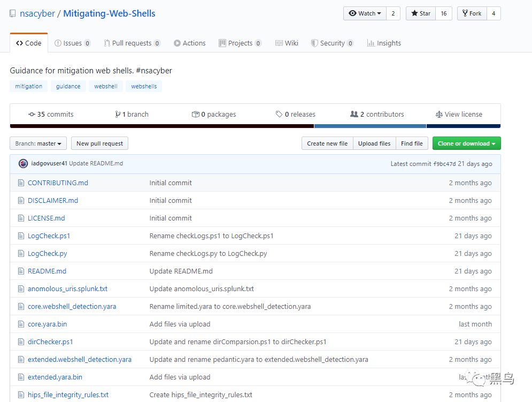The width and height of the screenshot is (532, 402).
Task: Open DISCLAIMER.md file
Action: 53,201
